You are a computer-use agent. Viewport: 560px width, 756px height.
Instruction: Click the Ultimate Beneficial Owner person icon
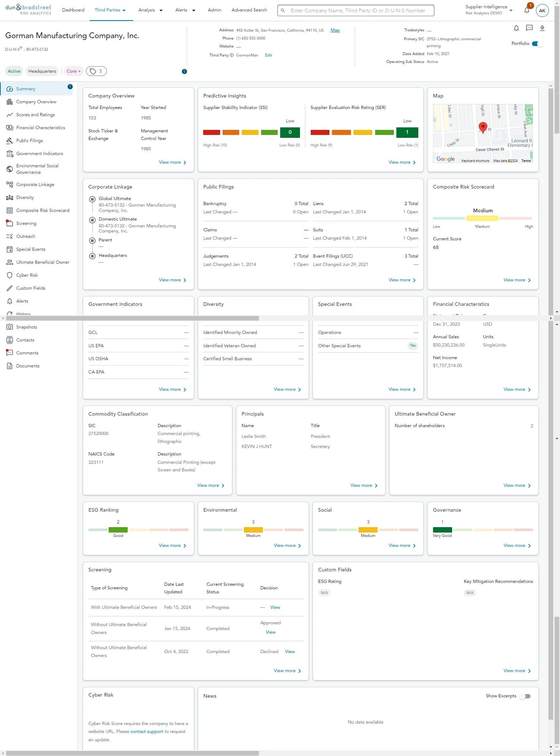click(x=10, y=262)
